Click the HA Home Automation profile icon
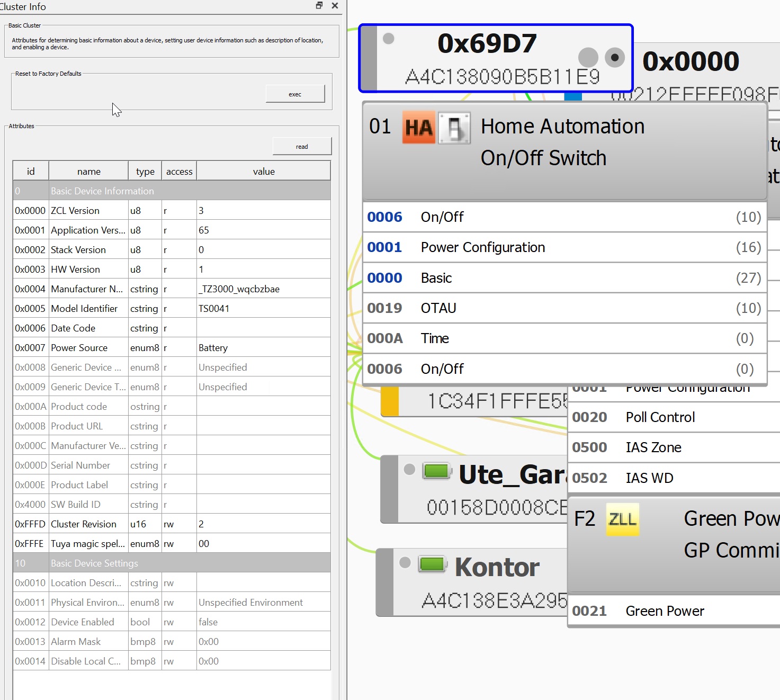The image size is (780, 700). click(418, 128)
